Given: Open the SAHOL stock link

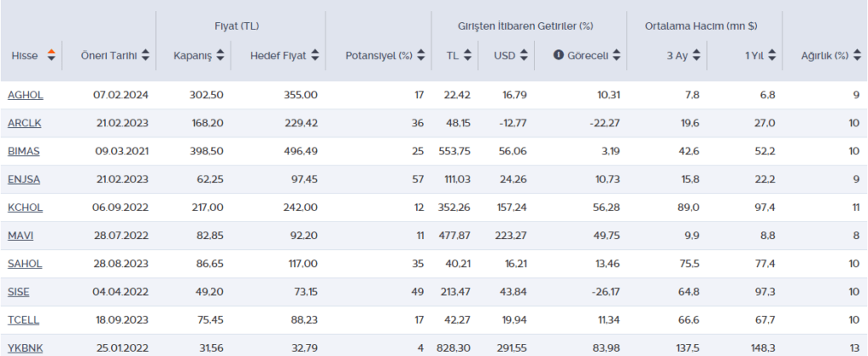Looking at the screenshot, I should pyautogui.click(x=25, y=264).
